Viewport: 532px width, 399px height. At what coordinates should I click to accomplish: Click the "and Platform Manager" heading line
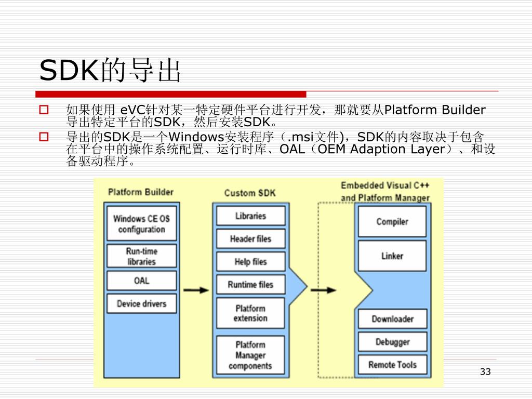tap(385, 197)
